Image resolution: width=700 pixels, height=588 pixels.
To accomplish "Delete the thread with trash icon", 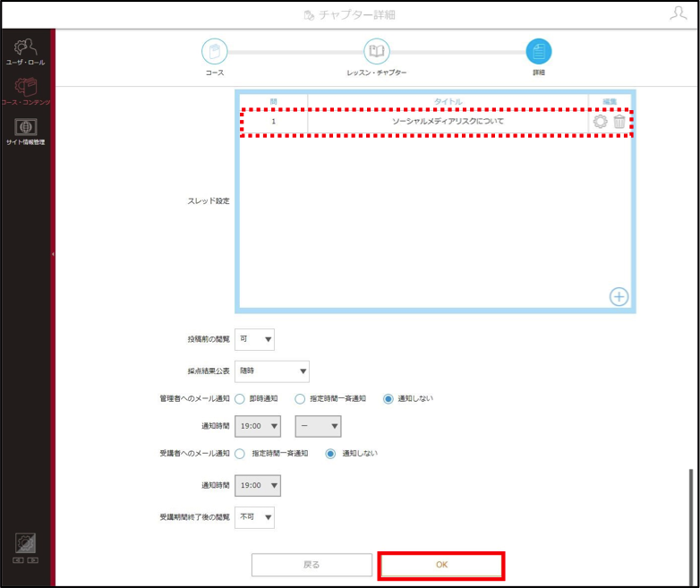I will point(619,122).
